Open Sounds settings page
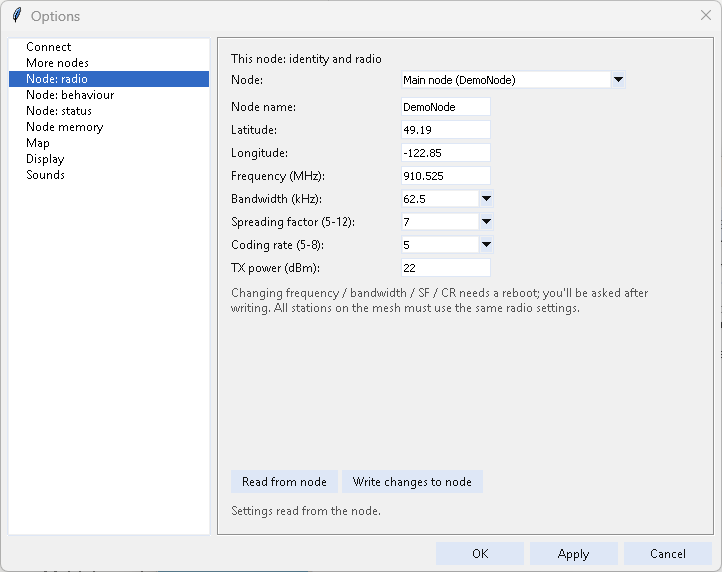 point(109,175)
